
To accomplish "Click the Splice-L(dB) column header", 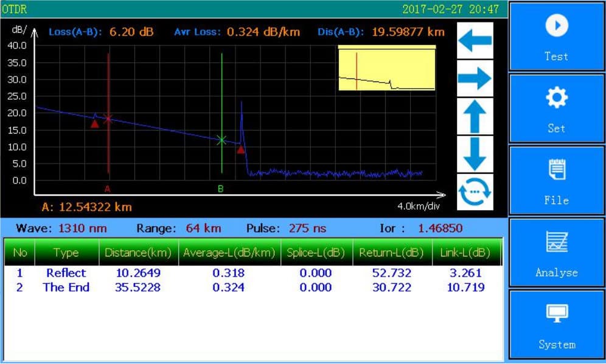I will coord(316,252).
